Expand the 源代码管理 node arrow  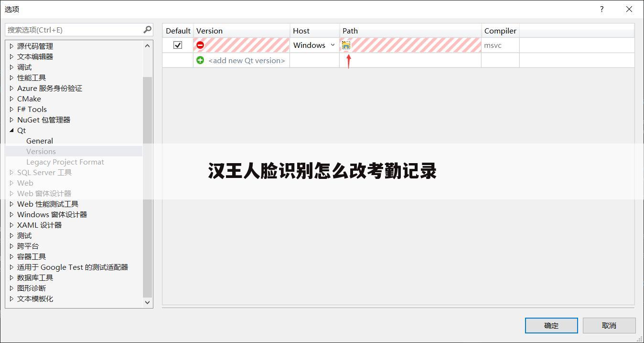(12, 46)
